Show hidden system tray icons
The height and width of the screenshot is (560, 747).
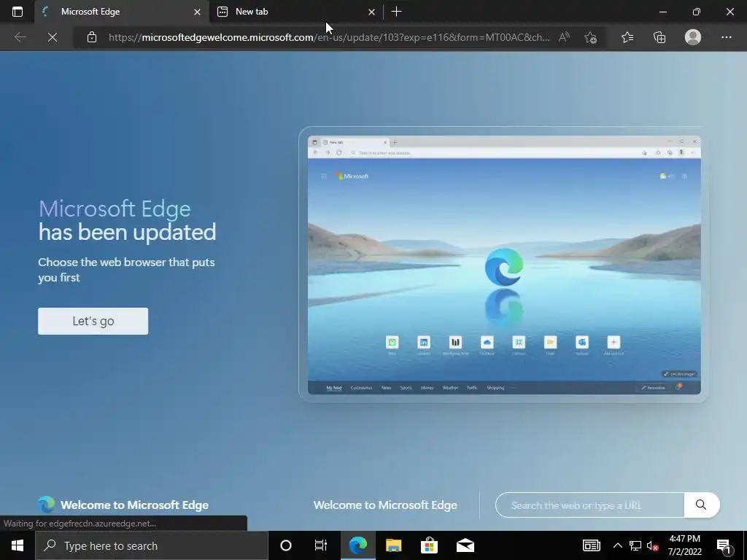[x=617, y=545]
